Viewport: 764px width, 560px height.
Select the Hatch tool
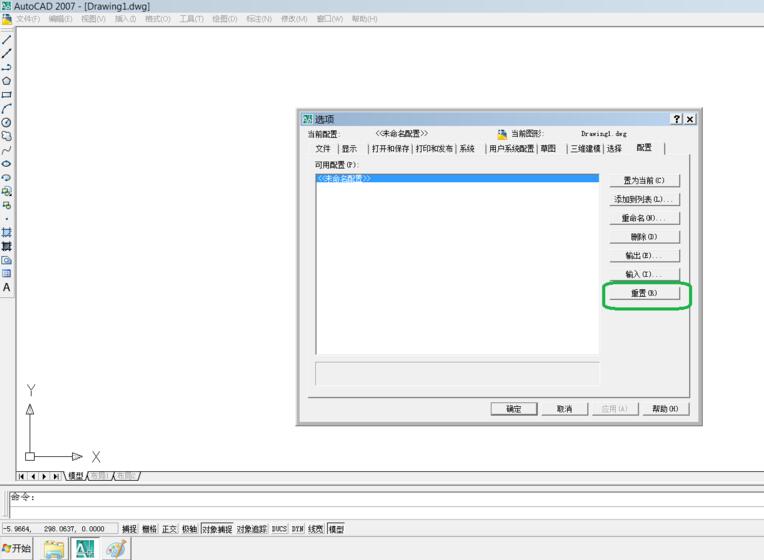coord(6,232)
